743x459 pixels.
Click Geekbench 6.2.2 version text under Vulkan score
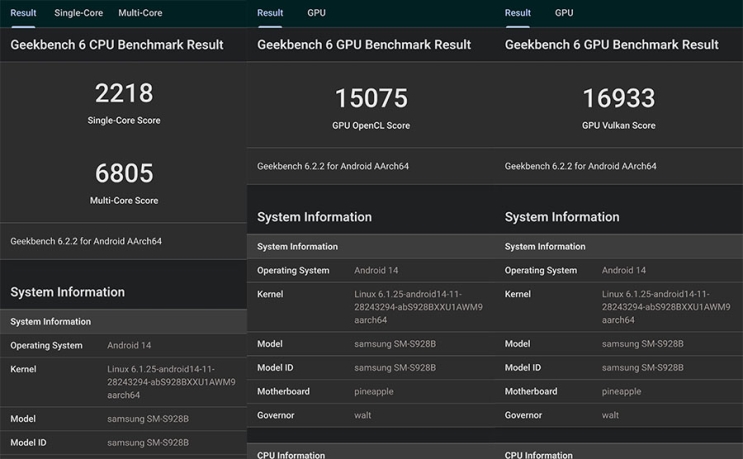[580, 166]
